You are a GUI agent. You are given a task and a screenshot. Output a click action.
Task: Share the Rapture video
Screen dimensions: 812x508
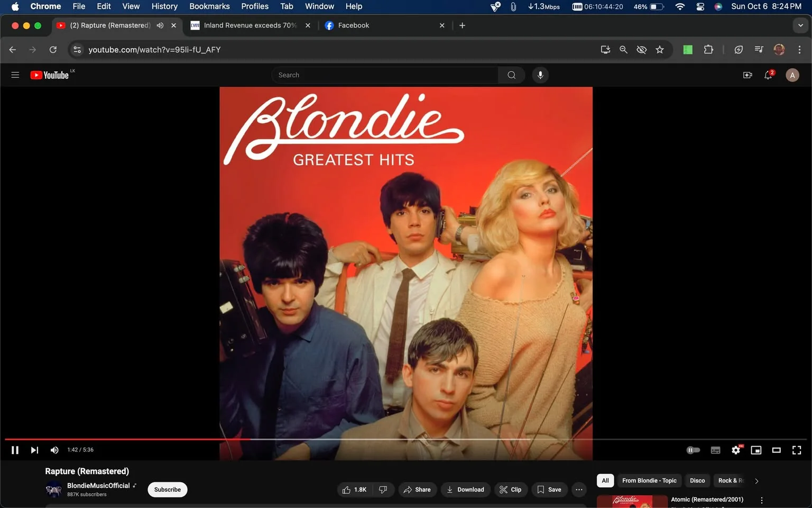[x=418, y=489]
